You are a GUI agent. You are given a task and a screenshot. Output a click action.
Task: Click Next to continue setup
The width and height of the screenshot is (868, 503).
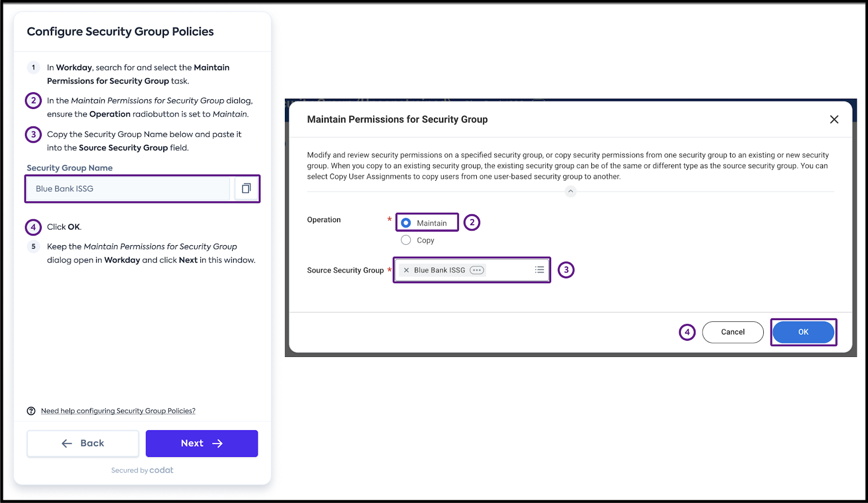click(x=202, y=443)
